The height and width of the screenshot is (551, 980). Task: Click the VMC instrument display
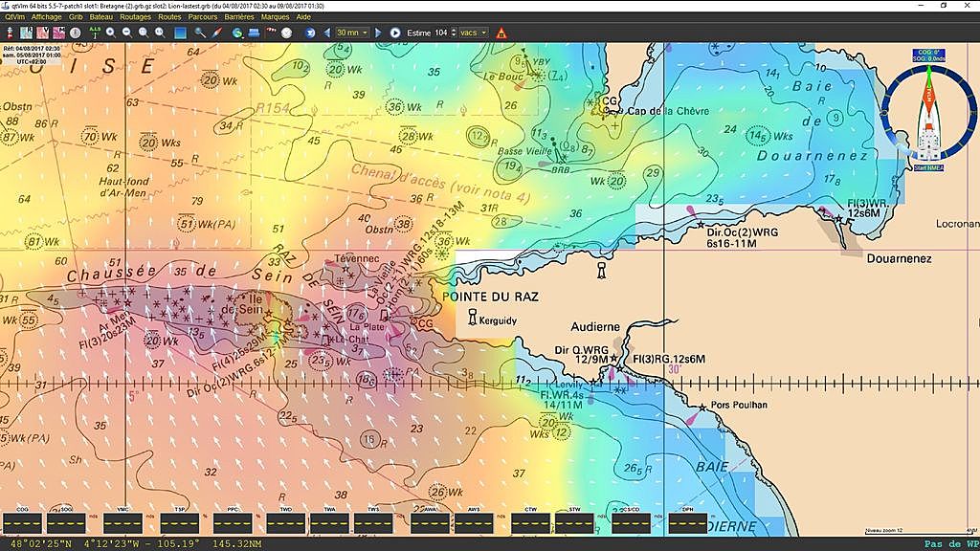pos(122,523)
